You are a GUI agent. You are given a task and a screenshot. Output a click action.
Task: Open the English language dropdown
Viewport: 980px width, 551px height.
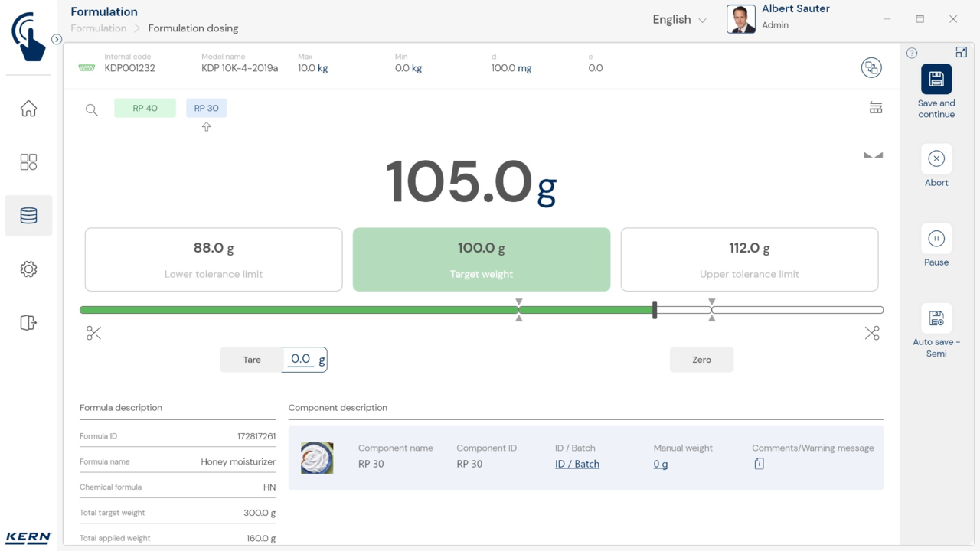(679, 20)
